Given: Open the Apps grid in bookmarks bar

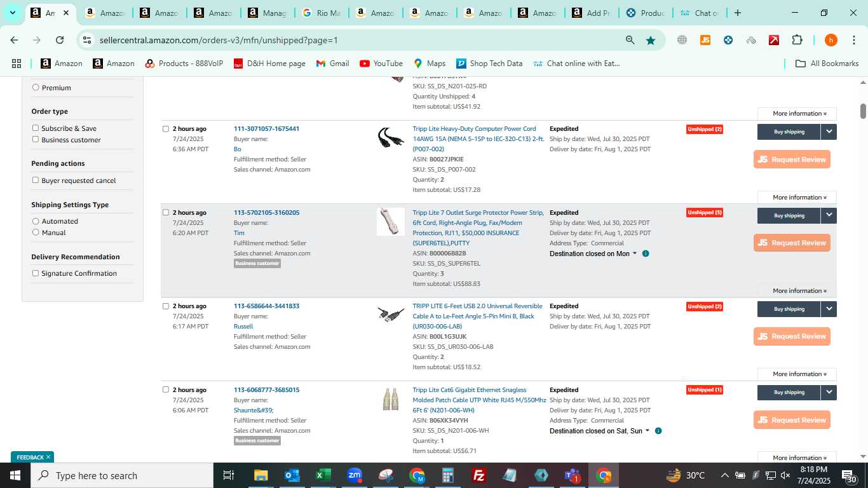Looking at the screenshot, I should (x=17, y=64).
